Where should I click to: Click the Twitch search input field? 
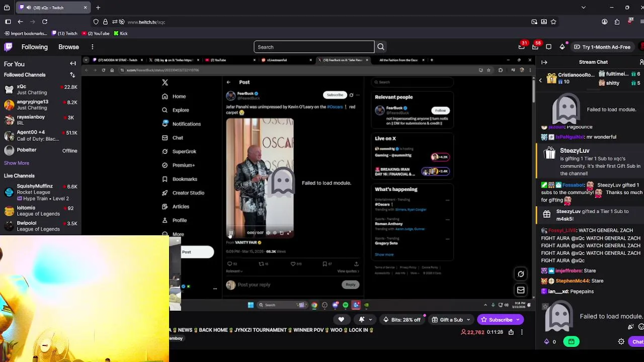(314, 47)
